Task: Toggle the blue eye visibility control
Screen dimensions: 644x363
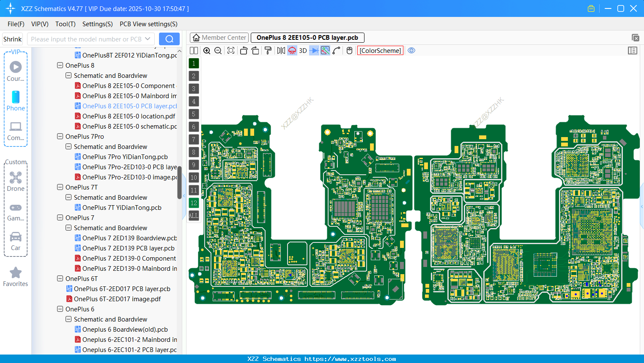Action: pyautogui.click(x=411, y=50)
